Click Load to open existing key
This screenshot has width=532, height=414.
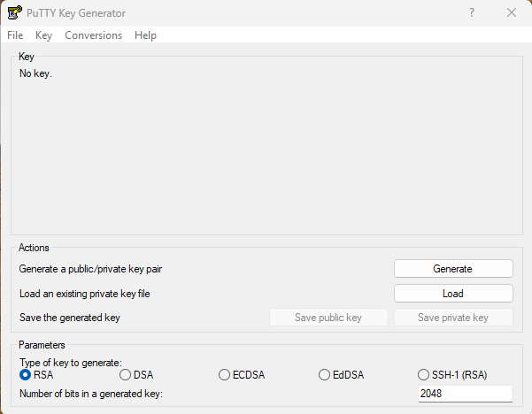(453, 294)
